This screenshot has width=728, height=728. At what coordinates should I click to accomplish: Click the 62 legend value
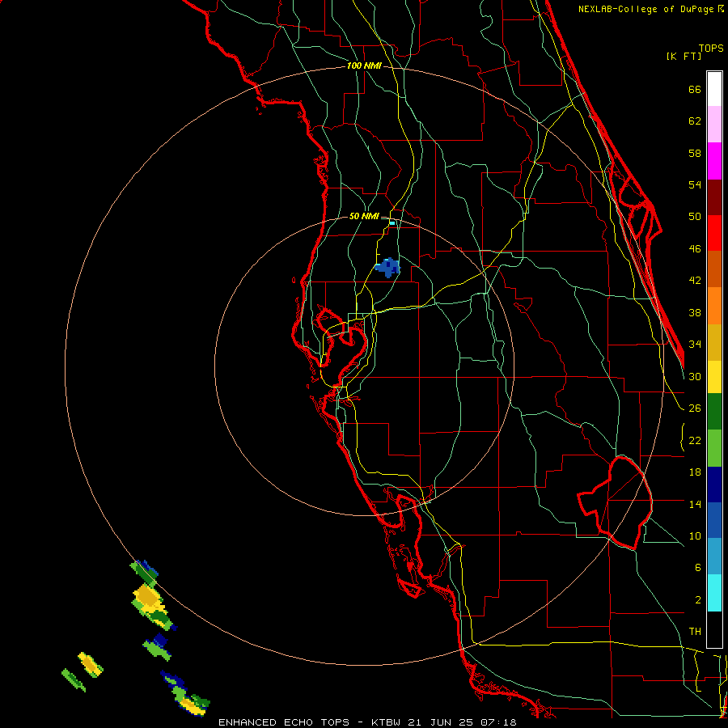tap(695, 121)
